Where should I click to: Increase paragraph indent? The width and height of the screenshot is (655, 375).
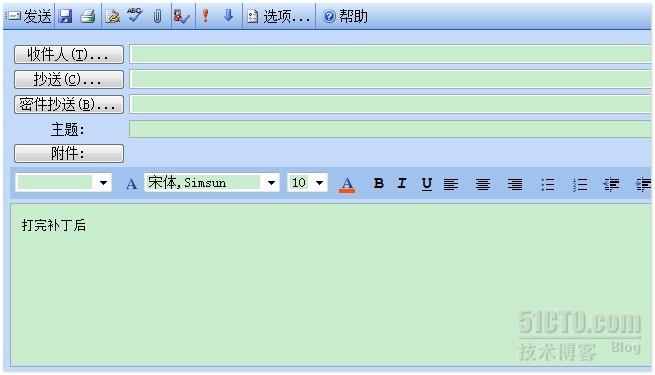643,184
